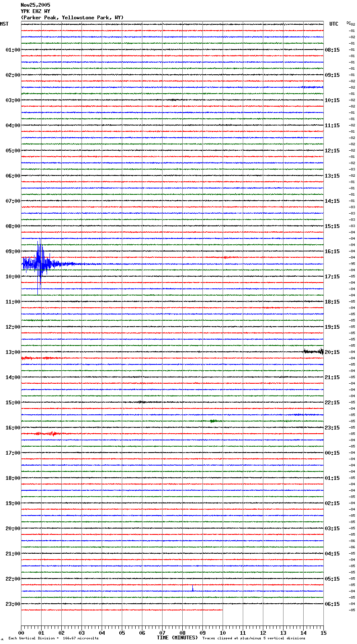Click the 23:00 MST time label
The width and height of the screenshot is (357, 644).
pyautogui.click(x=13, y=604)
